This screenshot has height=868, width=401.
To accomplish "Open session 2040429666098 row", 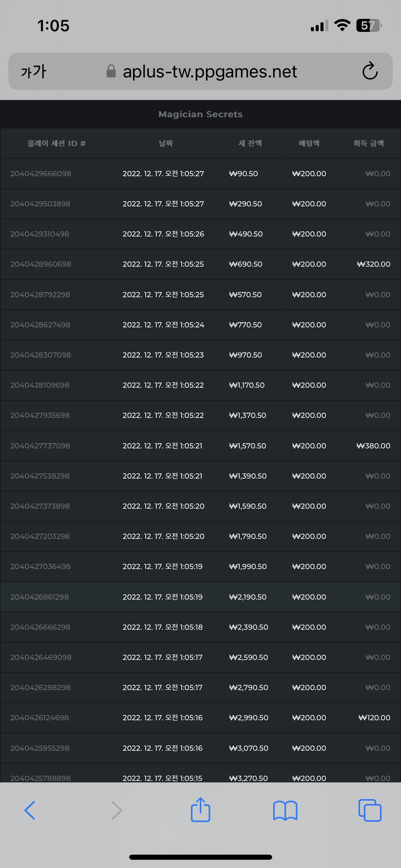I will click(200, 173).
